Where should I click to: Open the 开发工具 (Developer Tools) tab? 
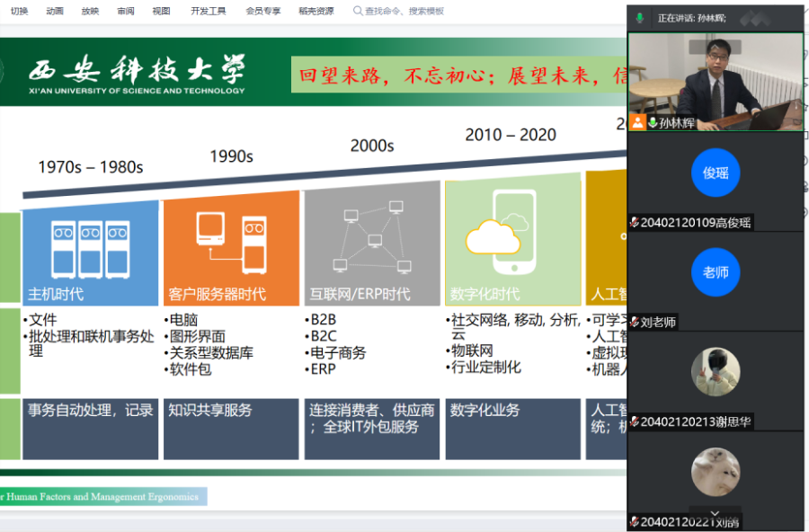point(209,11)
